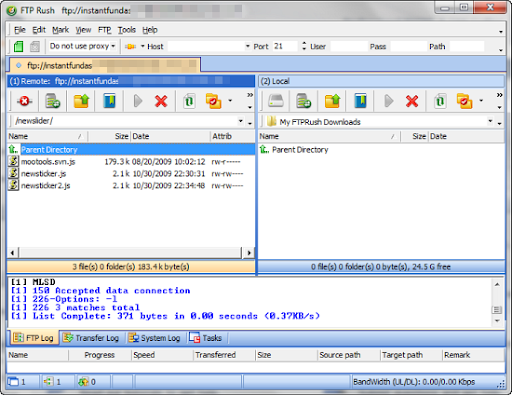
Task: Click the Remote pane horizontal scrollbar track
Action: tap(130, 253)
